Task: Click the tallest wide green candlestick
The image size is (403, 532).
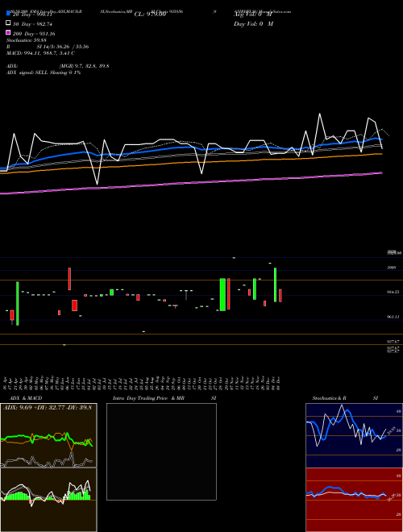Action: point(222,294)
